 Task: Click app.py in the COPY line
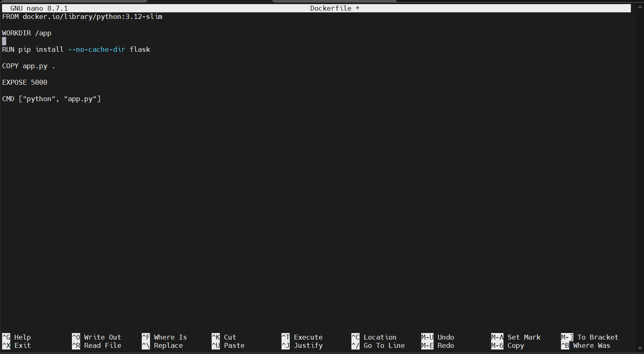click(x=35, y=66)
